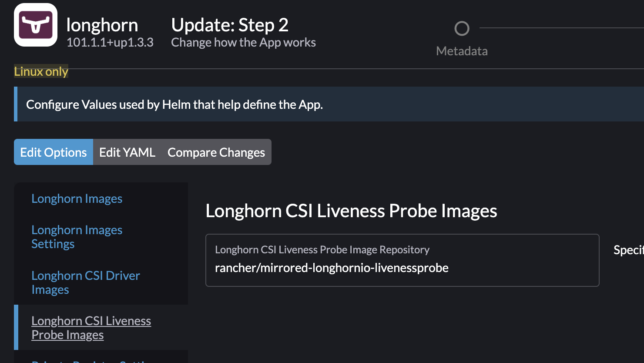This screenshot has width=644, height=363.
Task: Switch to the Edit YAML tab
Action: pyautogui.click(x=127, y=152)
